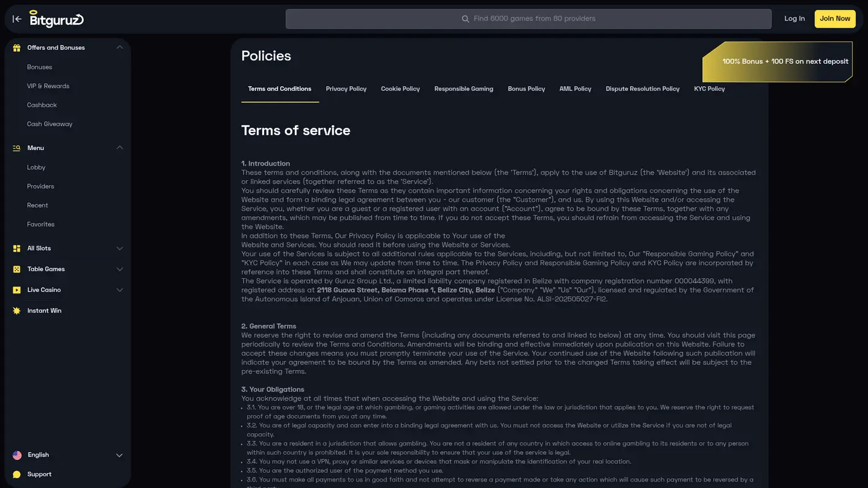Open VIP & Rewards in the sidebar
This screenshot has width=868, height=488.
[48, 86]
